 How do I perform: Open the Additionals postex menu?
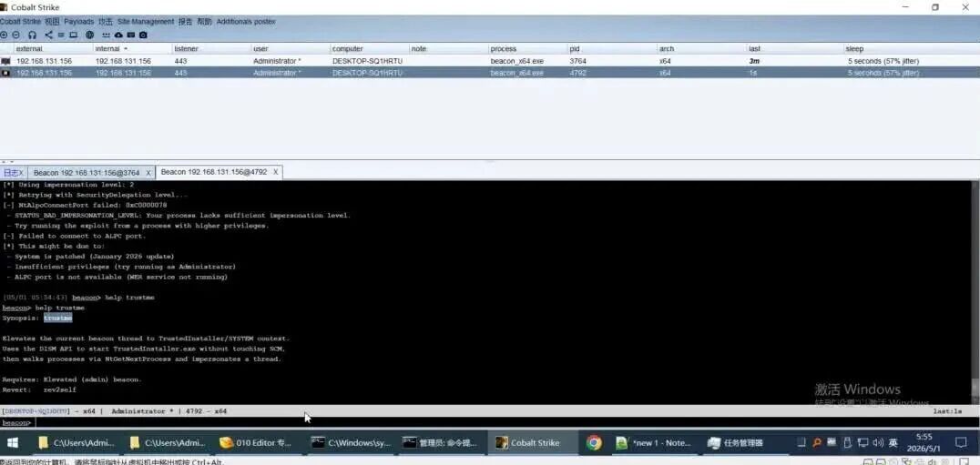pyautogui.click(x=246, y=21)
